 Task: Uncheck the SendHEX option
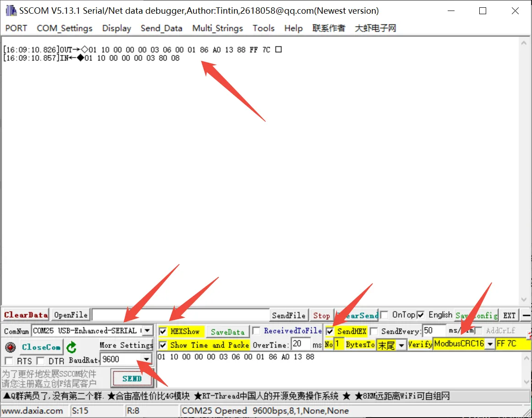point(331,331)
